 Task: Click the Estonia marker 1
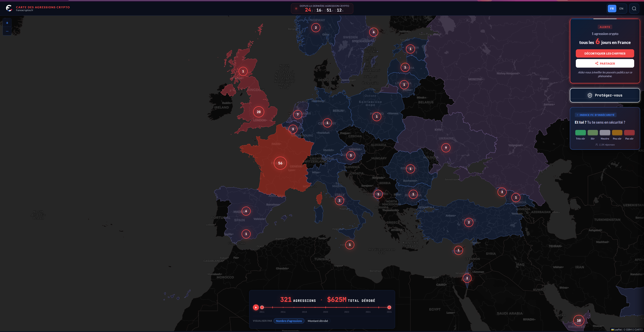click(410, 49)
